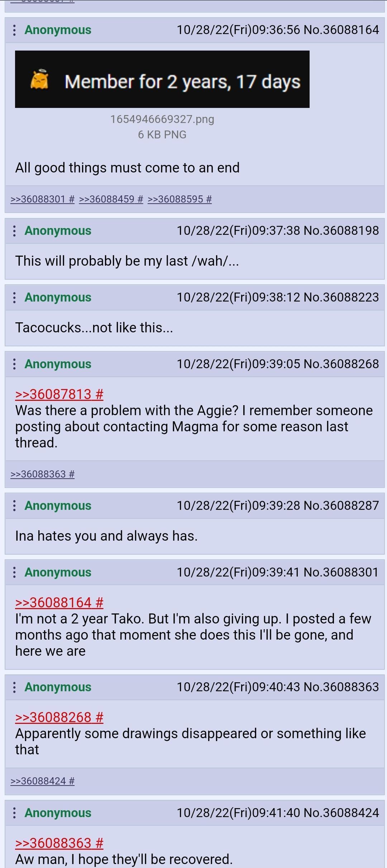Open post menu dots for No.36088301
Viewport: 387px width, 868px height.
coord(14,572)
